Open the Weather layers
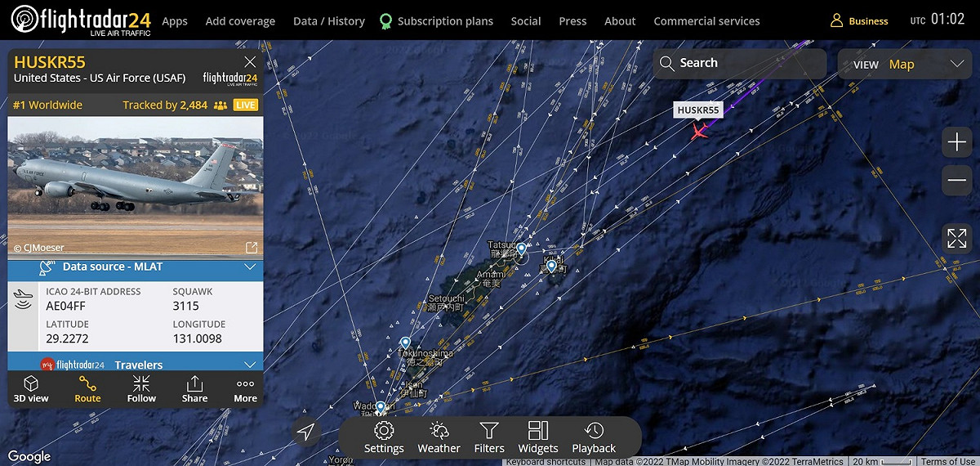980x466 pixels. [439, 438]
